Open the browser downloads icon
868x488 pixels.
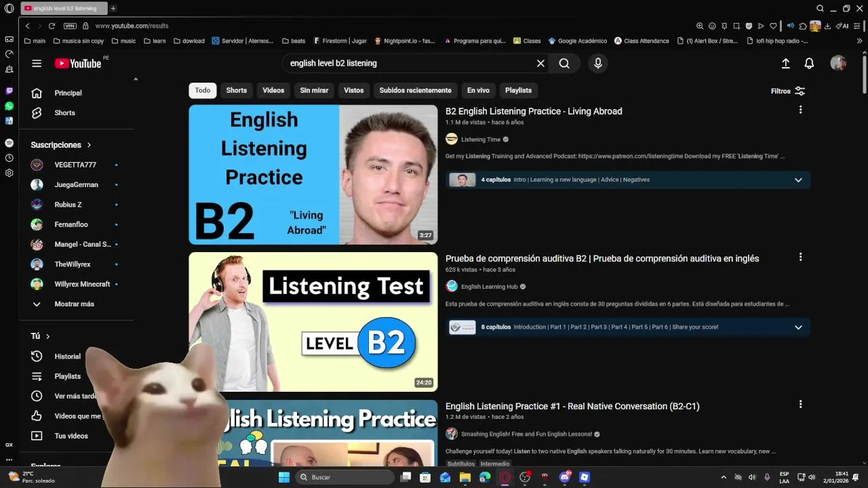(827, 26)
